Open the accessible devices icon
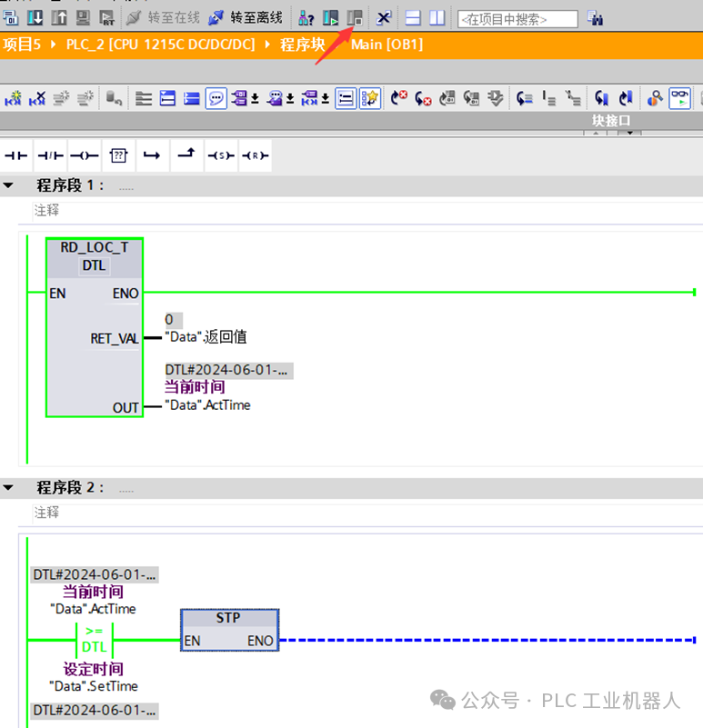This screenshot has height=728, width=703. [x=306, y=18]
